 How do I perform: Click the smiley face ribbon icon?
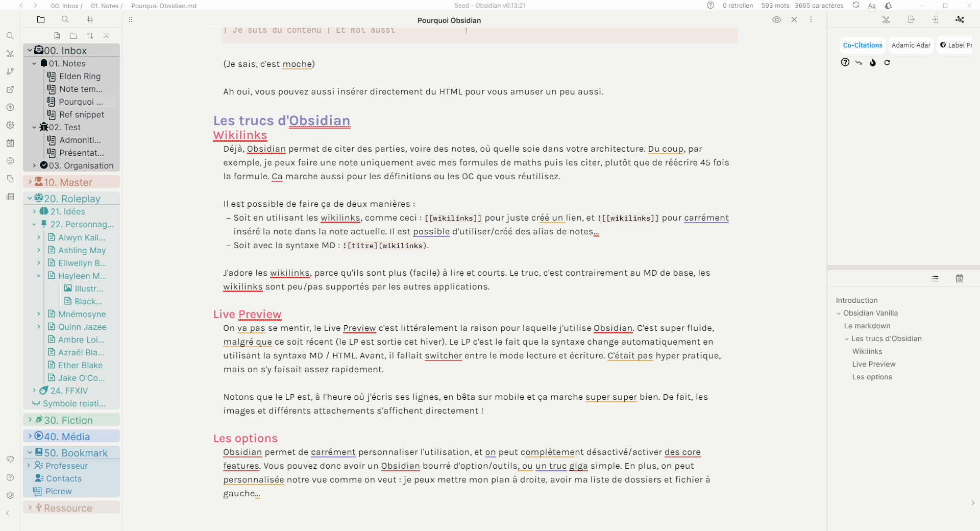coord(10,161)
